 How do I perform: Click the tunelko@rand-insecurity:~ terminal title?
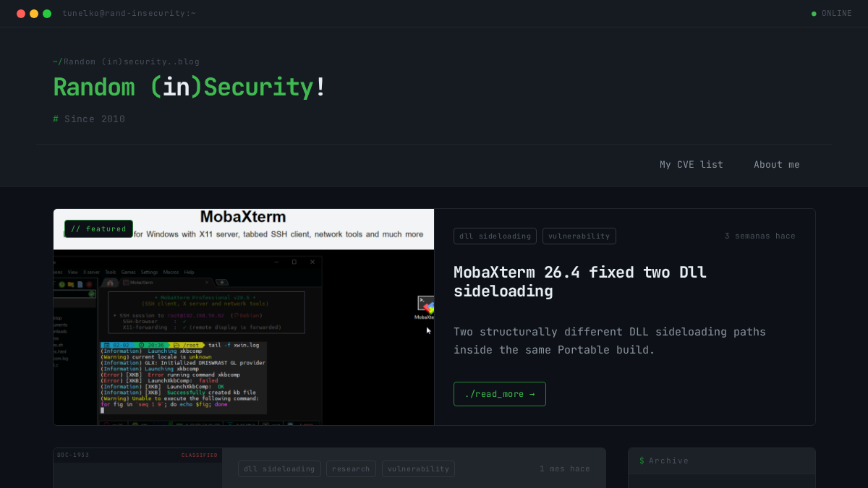(x=129, y=14)
